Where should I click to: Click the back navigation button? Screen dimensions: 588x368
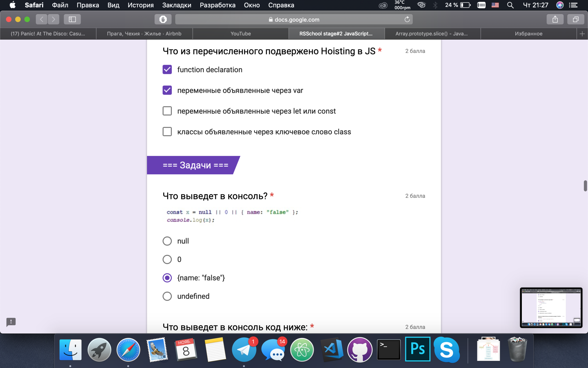(42, 19)
